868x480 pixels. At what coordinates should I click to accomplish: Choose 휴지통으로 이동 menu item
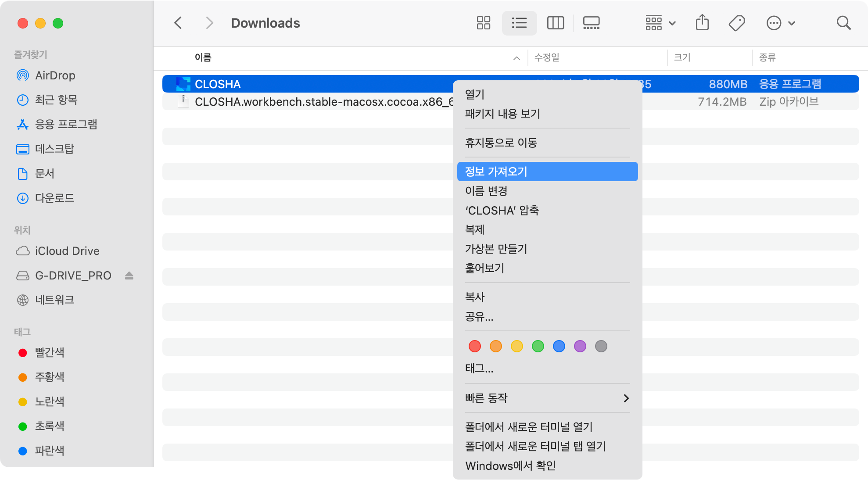tap(547, 143)
